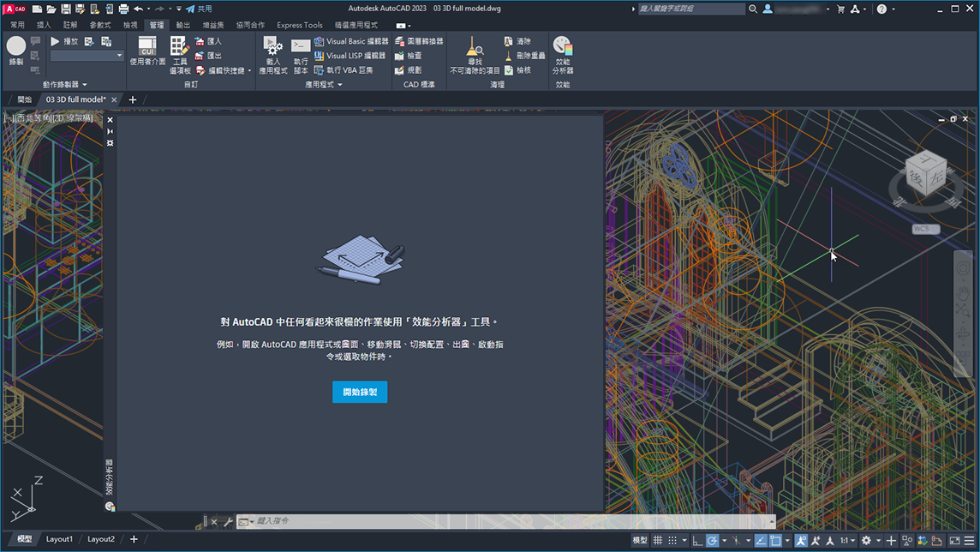Expand the 動作錄製器 panel

click(x=65, y=84)
